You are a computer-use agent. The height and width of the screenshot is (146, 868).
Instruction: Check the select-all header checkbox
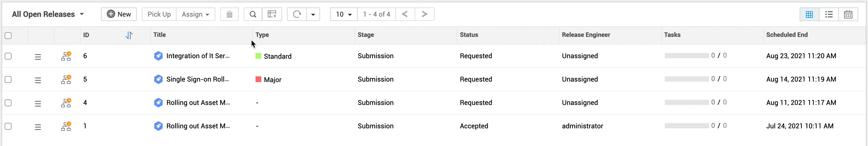pyautogui.click(x=8, y=35)
